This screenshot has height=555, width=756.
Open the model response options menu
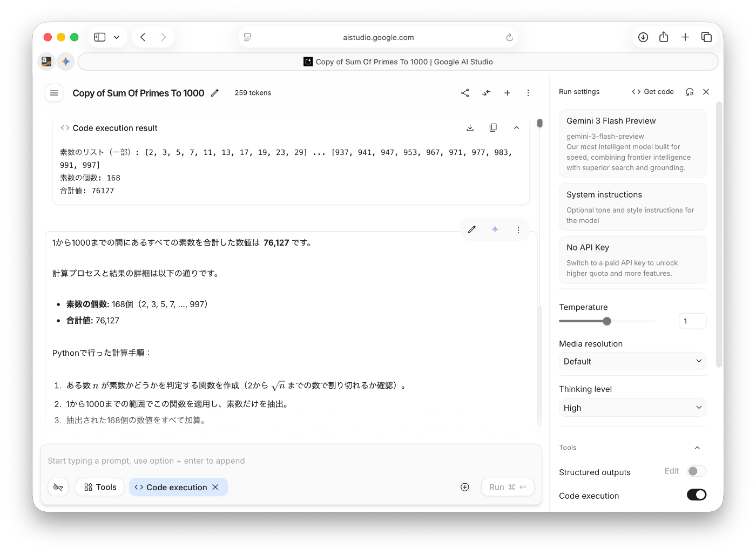coord(518,229)
